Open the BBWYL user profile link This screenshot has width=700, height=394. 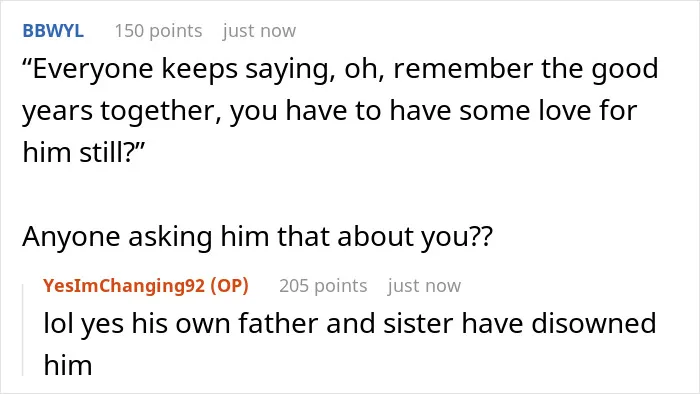[53, 31]
